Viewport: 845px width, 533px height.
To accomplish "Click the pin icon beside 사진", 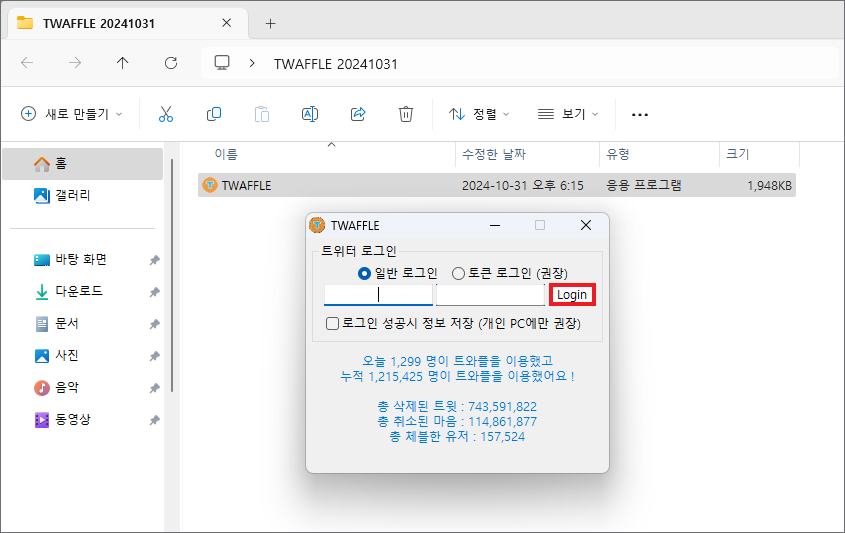I will coord(155,356).
